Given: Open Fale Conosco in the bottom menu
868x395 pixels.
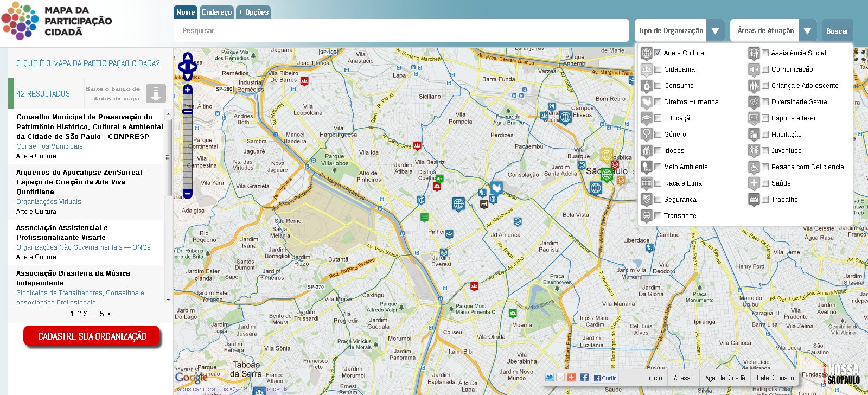Looking at the screenshot, I should pos(775,378).
